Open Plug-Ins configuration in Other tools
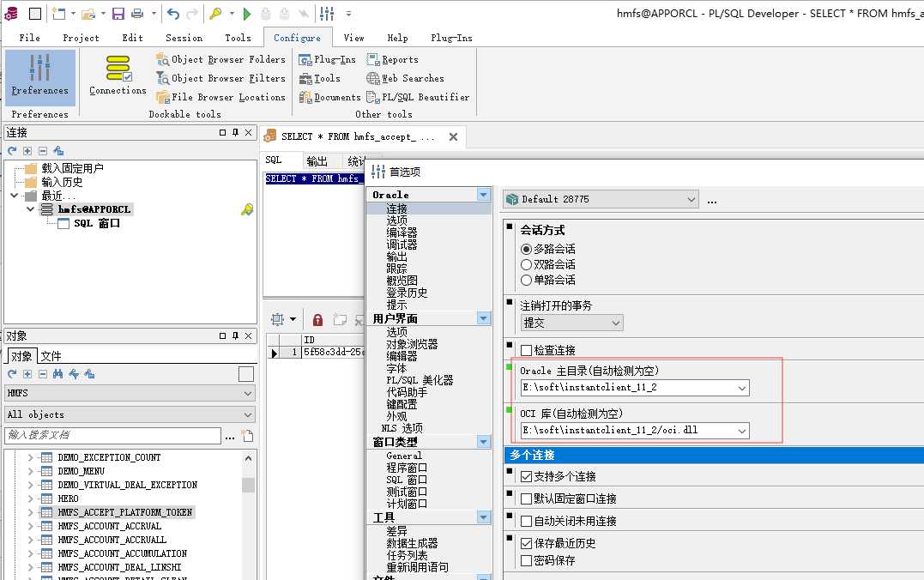924x580 pixels. (x=327, y=59)
